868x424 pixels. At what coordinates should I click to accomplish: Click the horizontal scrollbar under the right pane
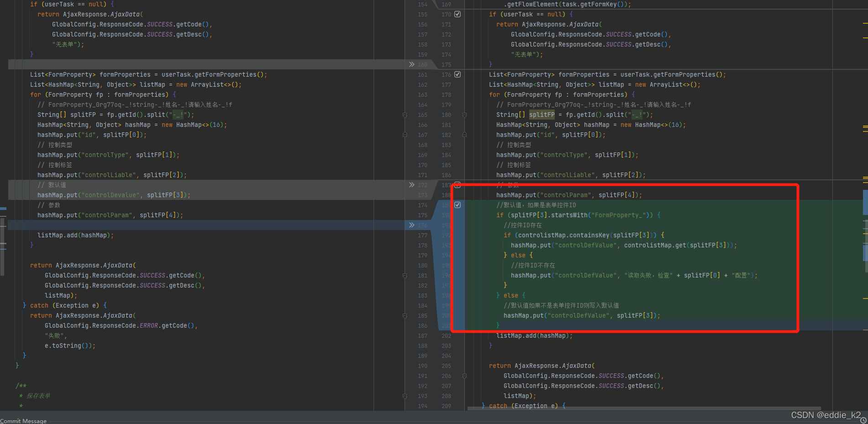[x=644, y=408]
